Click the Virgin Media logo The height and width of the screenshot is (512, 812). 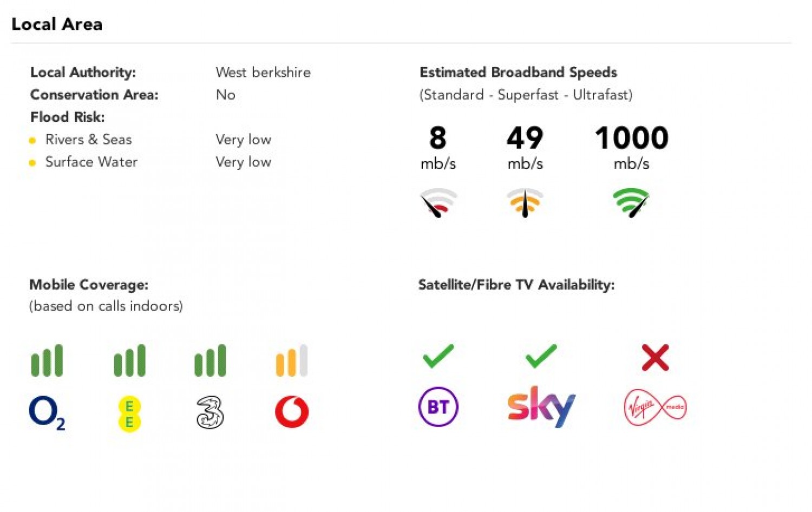click(655, 407)
